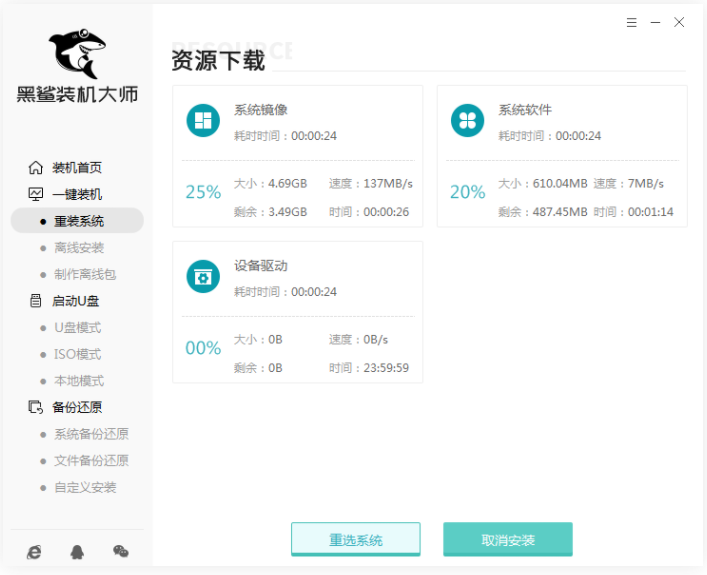This screenshot has height=575, width=707.
Task: Click the 系统软件 four-circle icon
Action: (x=467, y=121)
